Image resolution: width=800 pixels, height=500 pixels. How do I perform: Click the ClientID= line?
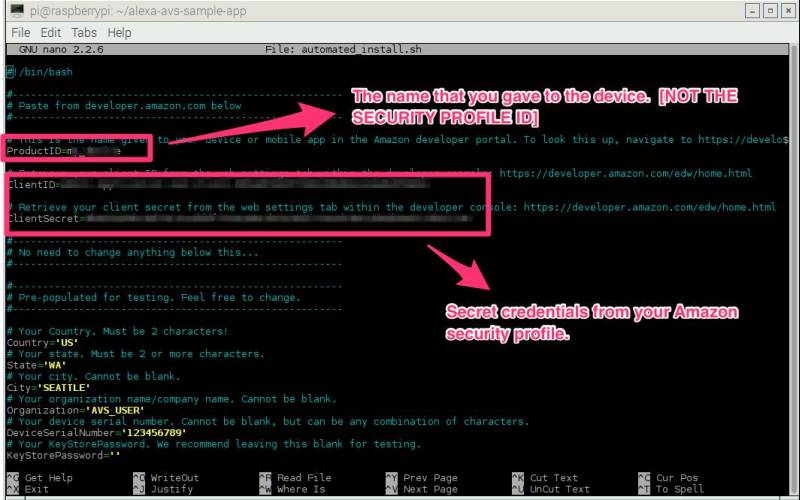[218, 185]
